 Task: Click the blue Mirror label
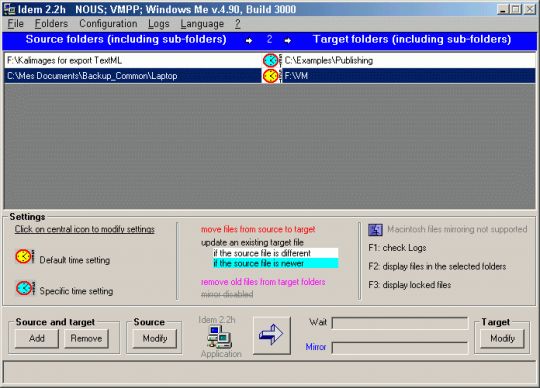[315, 347]
